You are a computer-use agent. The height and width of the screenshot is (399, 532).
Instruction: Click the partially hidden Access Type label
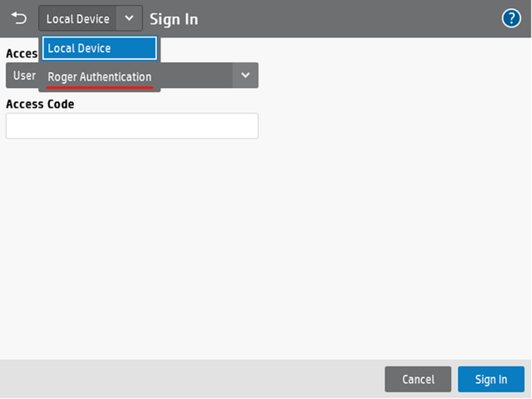(x=21, y=54)
